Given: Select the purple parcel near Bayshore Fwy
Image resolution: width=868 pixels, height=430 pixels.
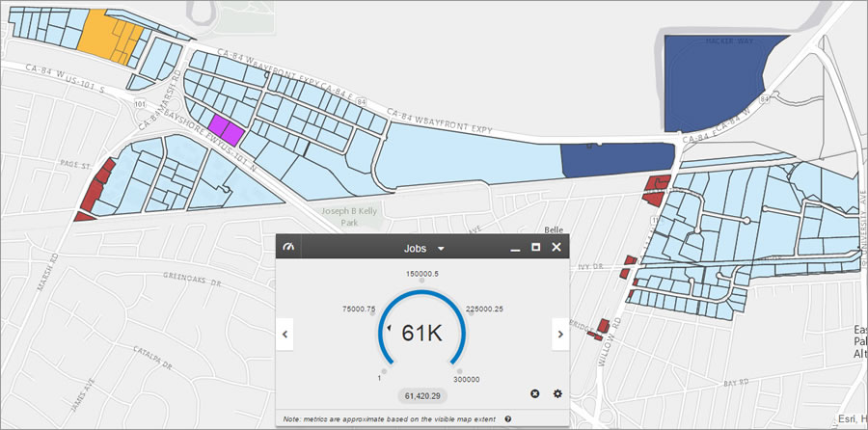Looking at the screenshot, I should (x=226, y=130).
